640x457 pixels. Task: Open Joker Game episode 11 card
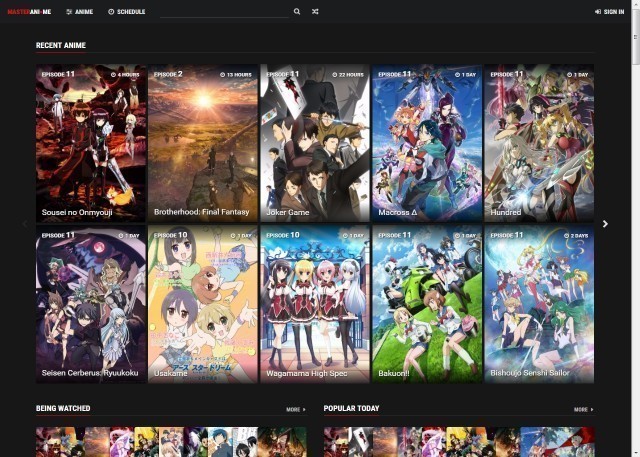pos(315,143)
